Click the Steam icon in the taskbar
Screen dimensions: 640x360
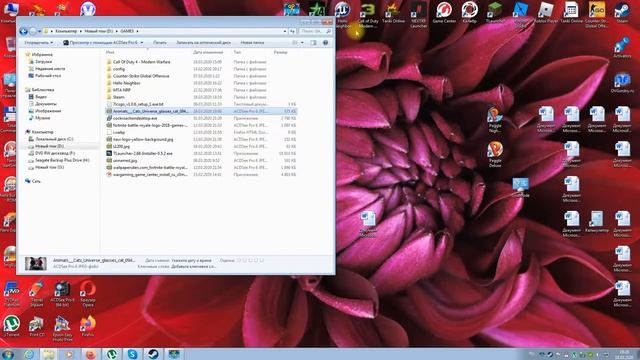pyautogui.click(x=153, y=354)
